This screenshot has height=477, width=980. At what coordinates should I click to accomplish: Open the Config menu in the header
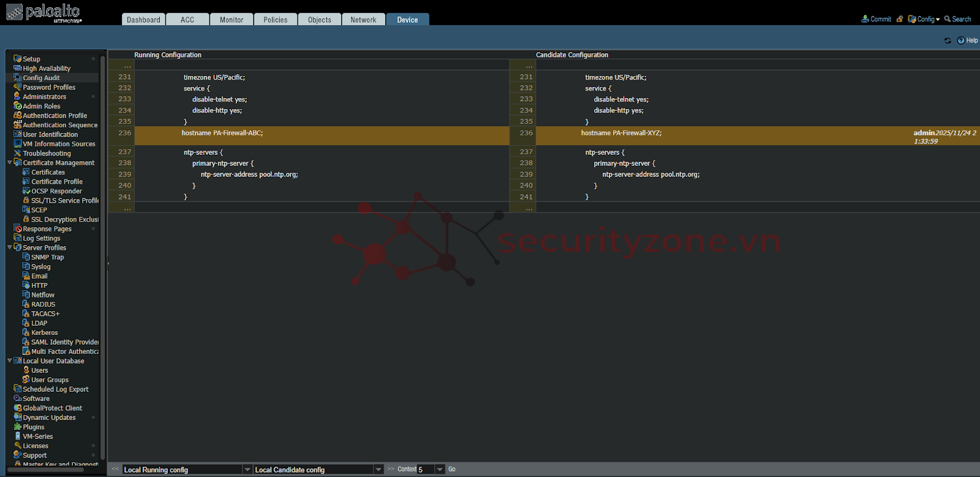(x=925, y=19)
